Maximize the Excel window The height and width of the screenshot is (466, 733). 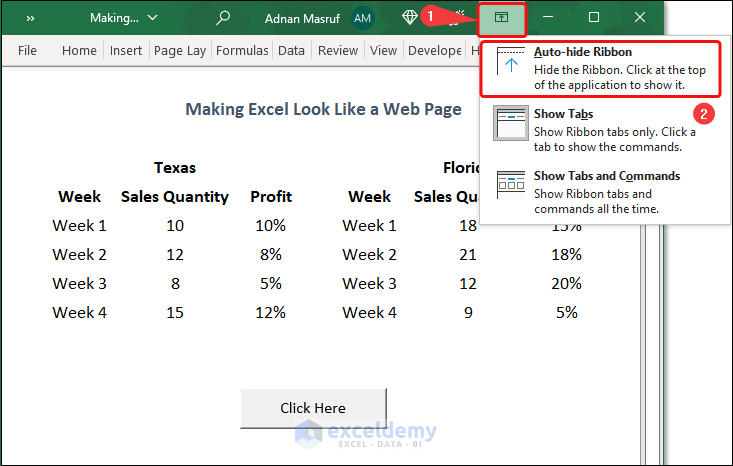pyautogui.click(x=594, y=18)
